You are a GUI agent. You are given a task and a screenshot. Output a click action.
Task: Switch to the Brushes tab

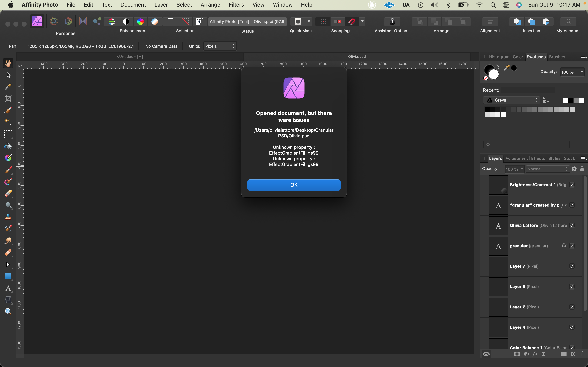tap(557, 57)
